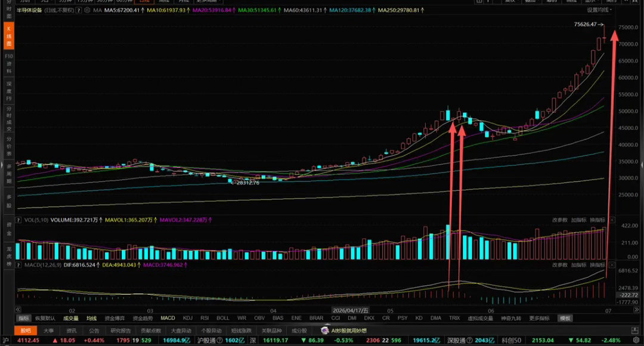Screen dimensions: 644x346
Task: Switch to the 公告 bottom tab
Action: point(94,330)
